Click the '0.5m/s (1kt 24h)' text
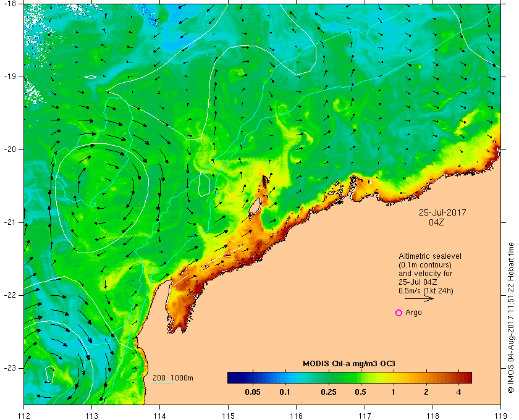The image size is (519, 420). point(426,291)
